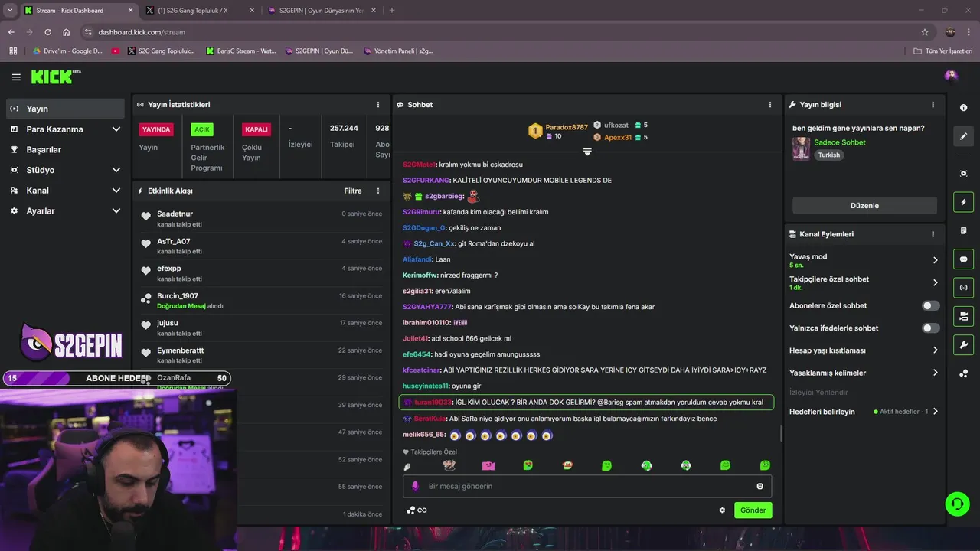
Task: Bookmark this page with the star icon
Action: [x=925, y=32]
